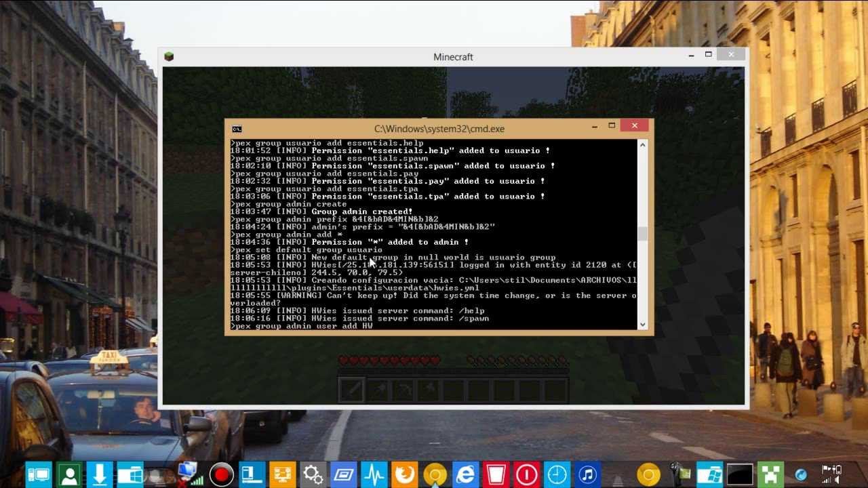Click the blue swirl dock icon
Viewport: 868px width, 488px height.
coord(801,474)
